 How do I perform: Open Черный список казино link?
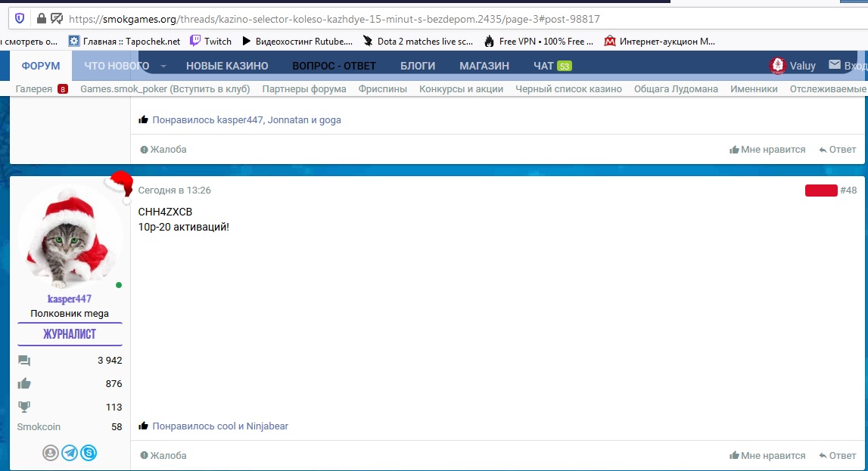coord(568,89)
